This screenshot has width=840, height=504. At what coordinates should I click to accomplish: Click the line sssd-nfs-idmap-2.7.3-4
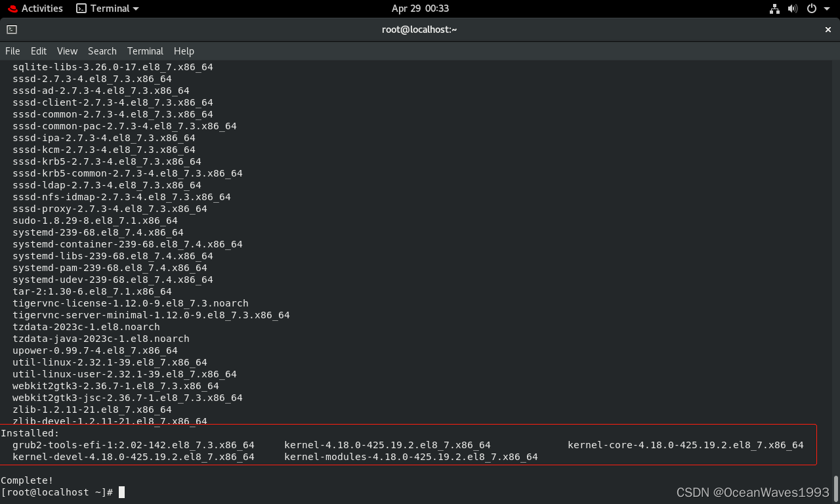[121, 197]
